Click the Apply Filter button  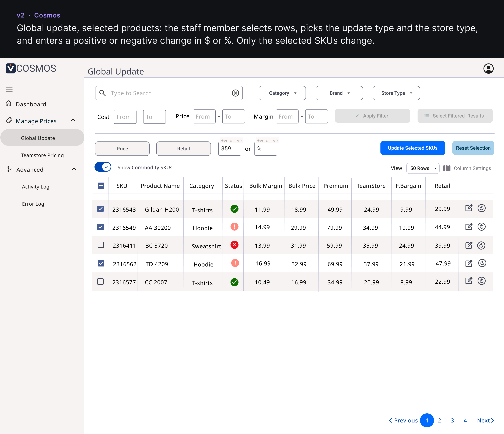(372, 116)
